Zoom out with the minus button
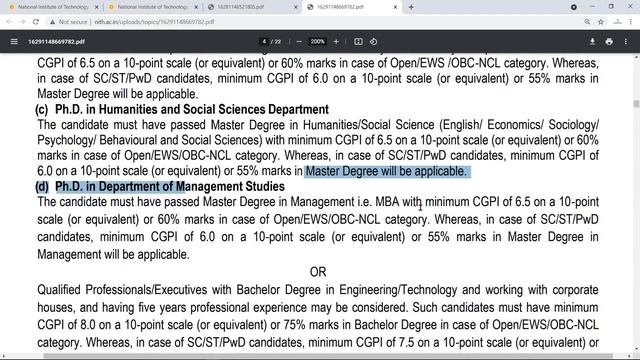This screenshot has width=640, height=360. (x=299, y=42)
